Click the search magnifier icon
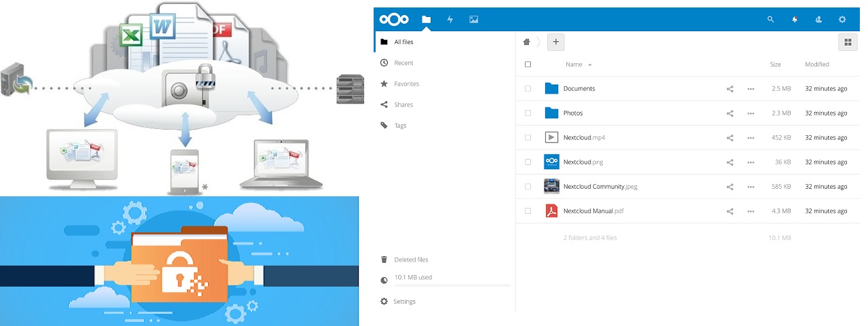 click(x=770, y=20)
